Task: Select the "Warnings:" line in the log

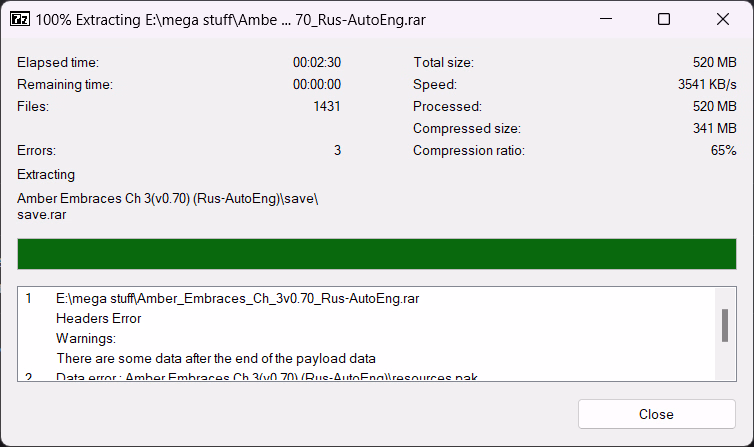Action: pos(86,338)
